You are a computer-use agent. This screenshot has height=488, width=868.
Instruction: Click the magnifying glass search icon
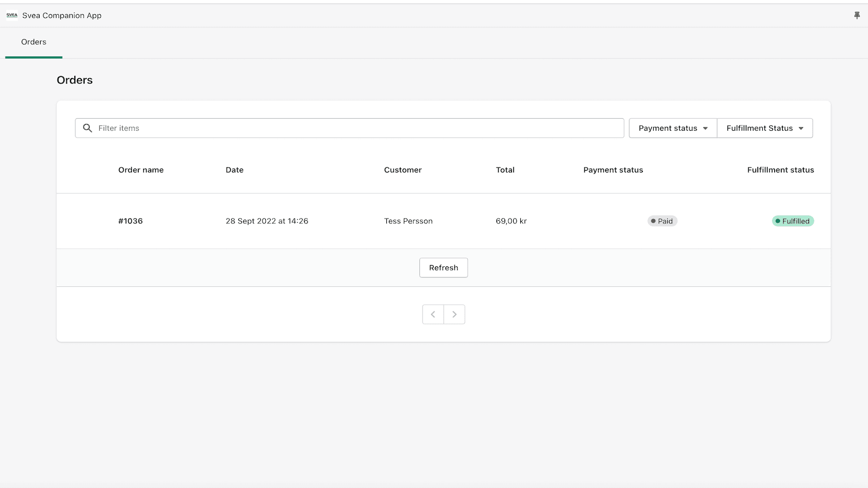pos(87,128)
